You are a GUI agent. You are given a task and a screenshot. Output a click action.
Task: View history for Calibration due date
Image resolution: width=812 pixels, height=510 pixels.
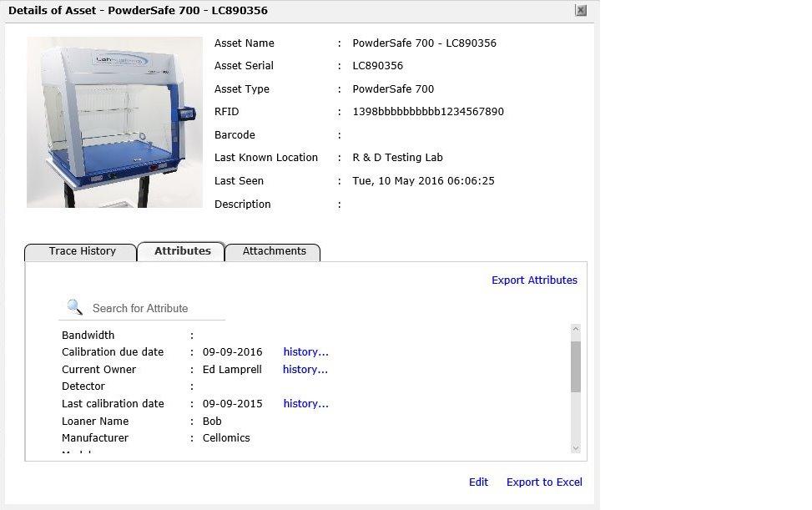(x=305, y=352)
